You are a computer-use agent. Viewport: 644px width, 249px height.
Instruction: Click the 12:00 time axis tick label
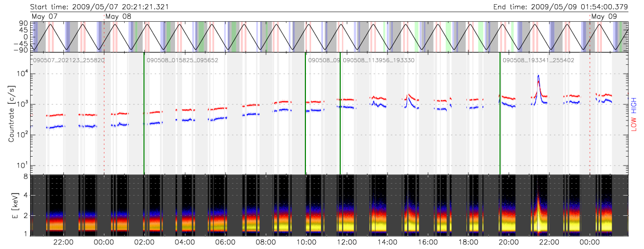347,242
